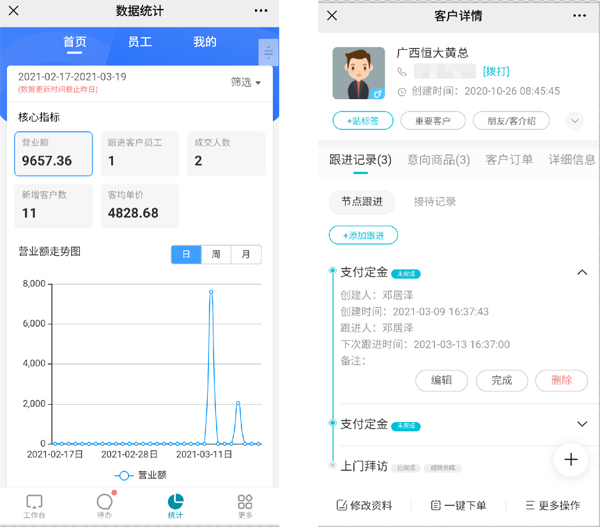The width and height of the screenshot is (600, 527).
Task: Open the 待办 bottom navigation icon
Action: [x=104, y=506]
